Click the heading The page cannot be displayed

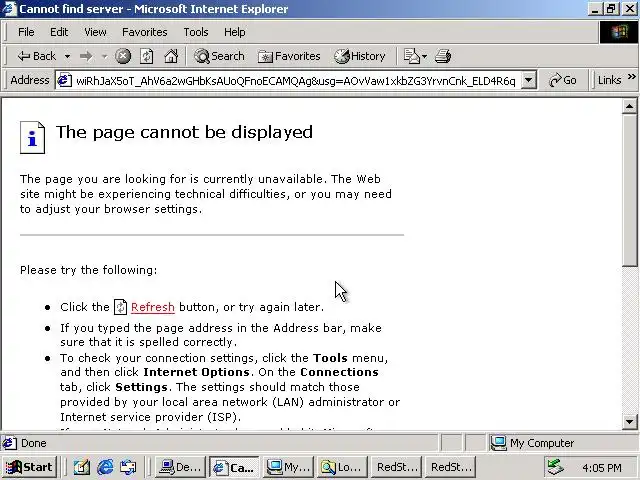coord(184,132)
